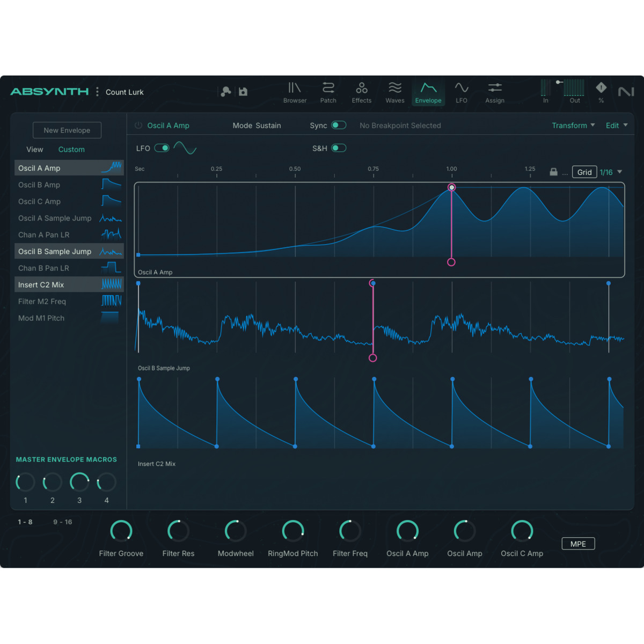
Task: Enable the S&H toggle
Action: point(338,148)
